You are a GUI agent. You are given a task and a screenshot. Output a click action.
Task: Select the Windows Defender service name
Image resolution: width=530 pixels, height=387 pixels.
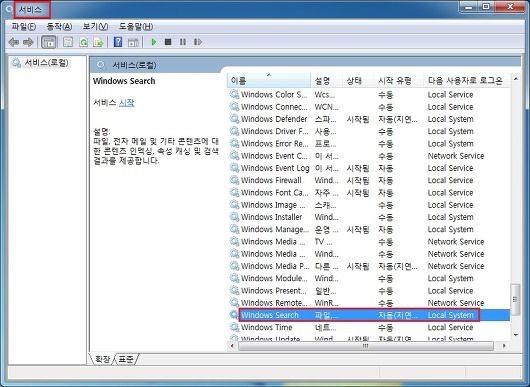pyautogui.click(x=274, y=119)
